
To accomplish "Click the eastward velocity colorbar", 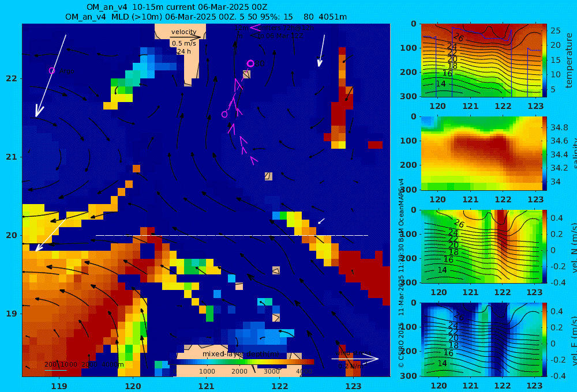I will coord(545,340).
